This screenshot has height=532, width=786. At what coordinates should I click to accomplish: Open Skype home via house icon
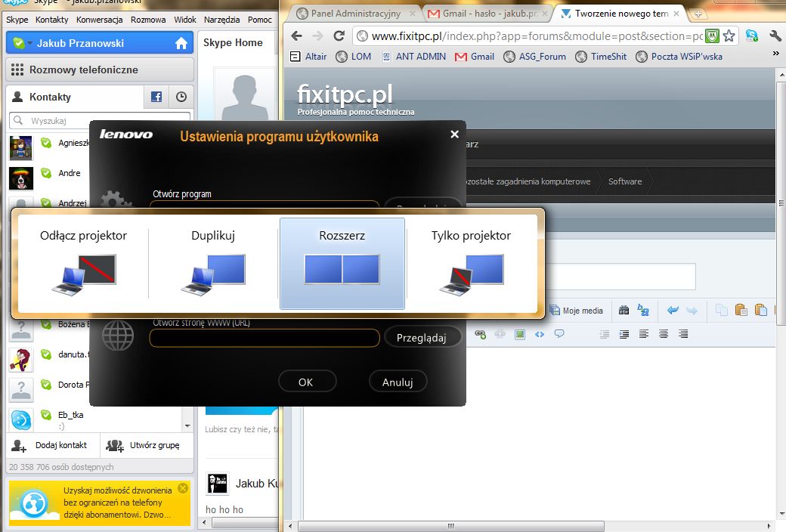(x=181, y=44)
